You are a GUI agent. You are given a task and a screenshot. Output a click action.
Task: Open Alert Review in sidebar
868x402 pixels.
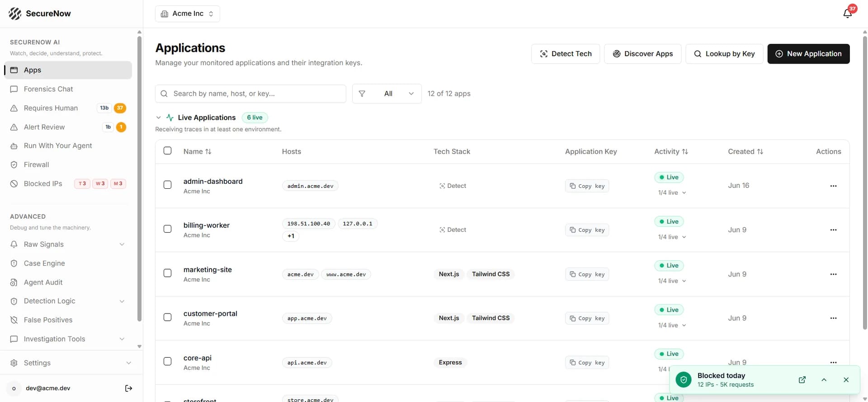pyautogui.click(x=68, y=127)
